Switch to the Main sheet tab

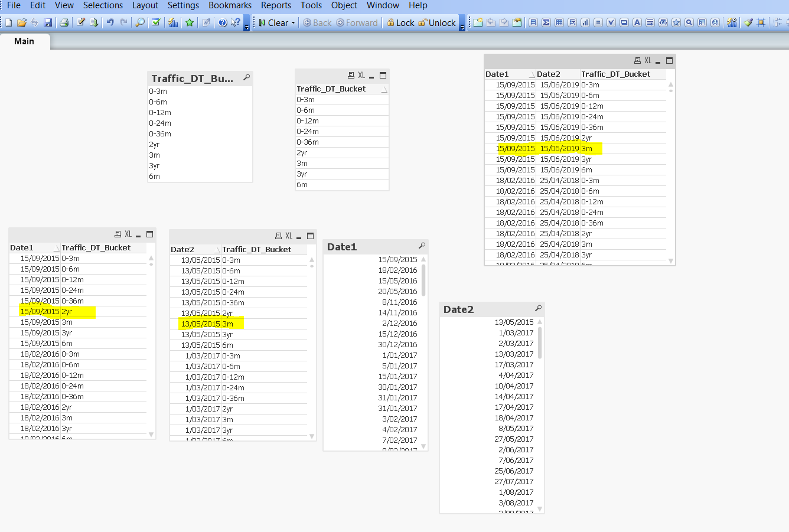point(24,41)
